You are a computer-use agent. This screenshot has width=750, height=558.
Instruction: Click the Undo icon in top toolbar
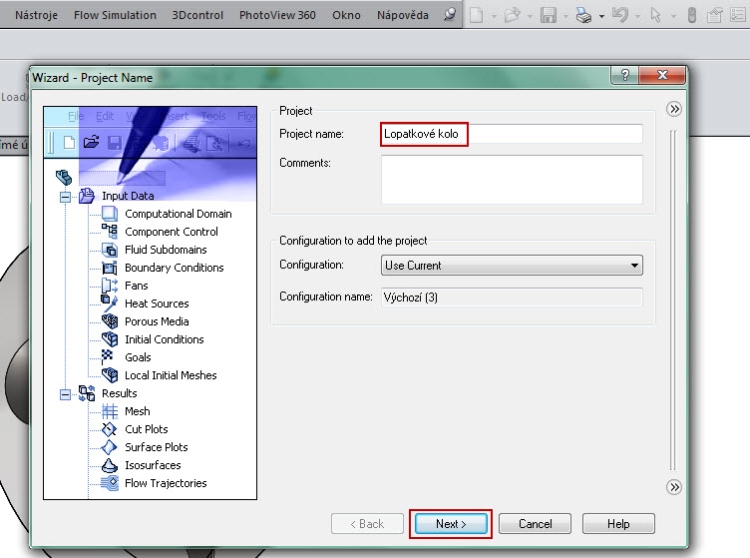click(620, 15)
